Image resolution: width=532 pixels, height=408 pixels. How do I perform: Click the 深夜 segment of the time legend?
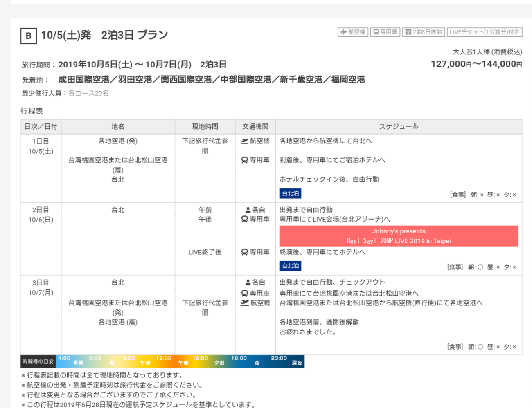(x=297, y=363)
